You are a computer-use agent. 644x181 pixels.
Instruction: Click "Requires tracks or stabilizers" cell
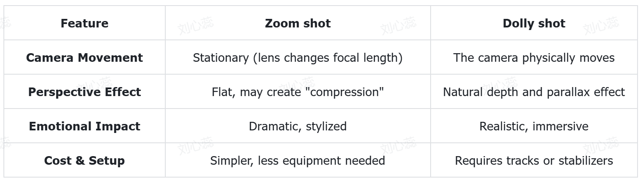click(x=534, y=160)
